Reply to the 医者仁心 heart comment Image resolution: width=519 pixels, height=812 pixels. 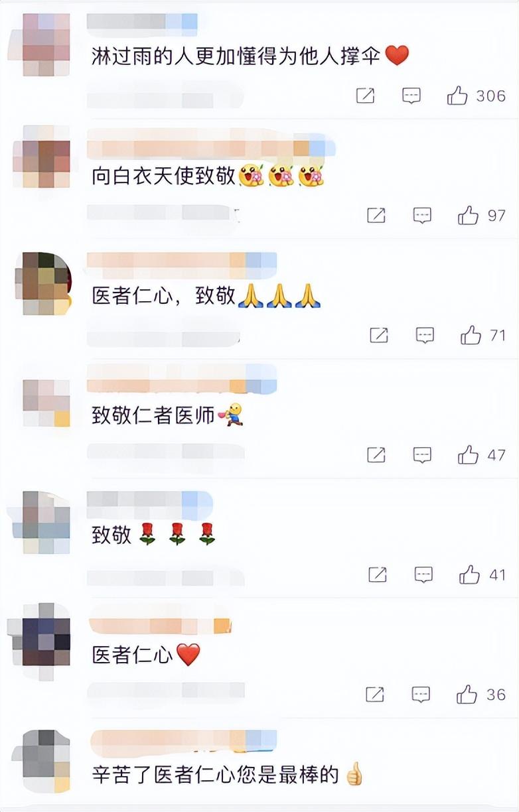coord(421,695)
